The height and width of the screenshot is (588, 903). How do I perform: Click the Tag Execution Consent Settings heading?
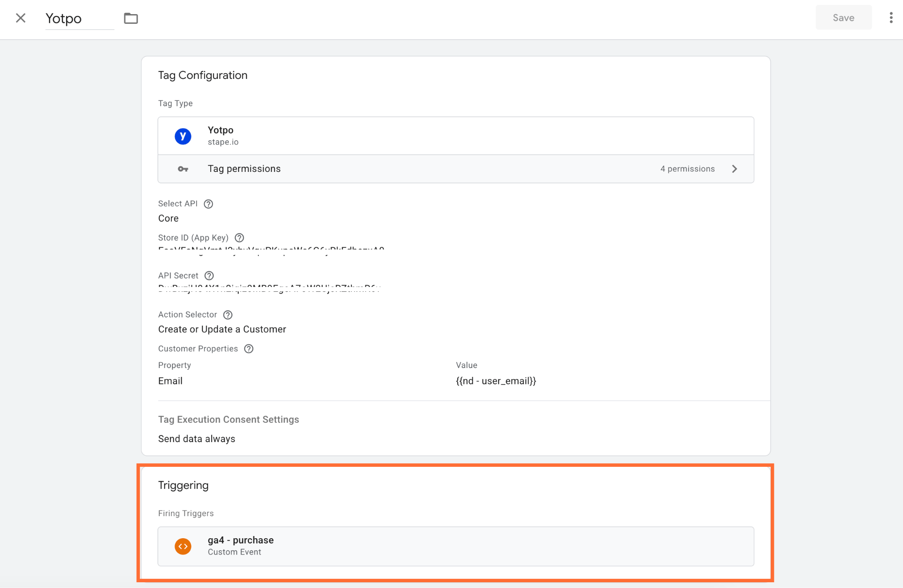[228, 419]
